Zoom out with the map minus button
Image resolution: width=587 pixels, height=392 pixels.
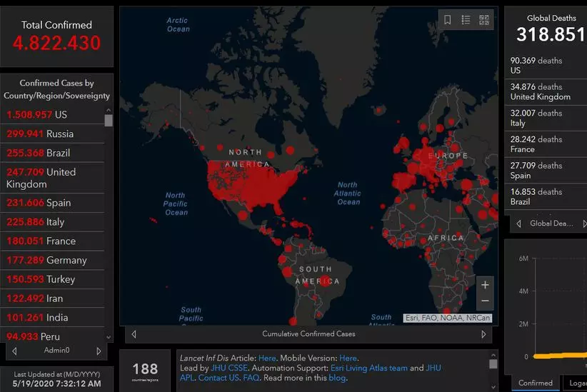pos(485,301)
